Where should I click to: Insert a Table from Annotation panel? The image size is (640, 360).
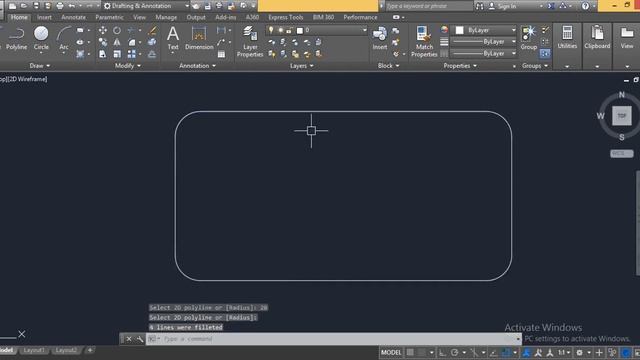(221, 54)
